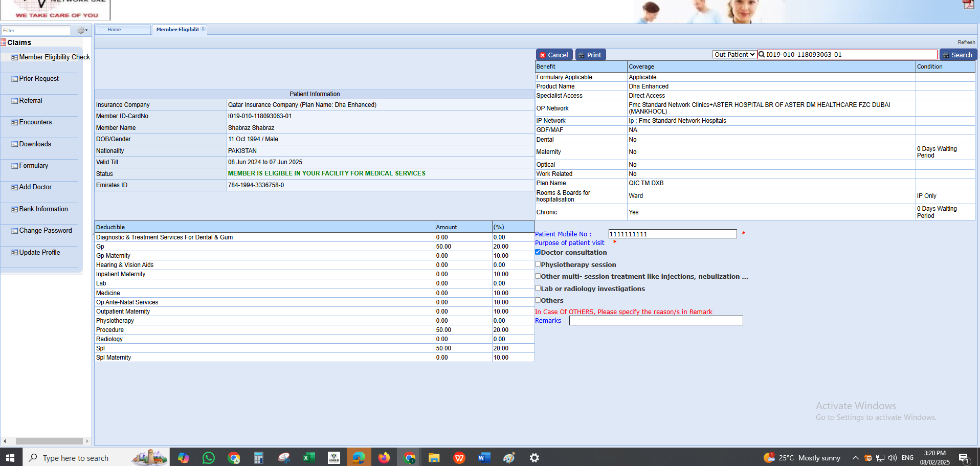This screenshot has width=980, height=466.
Task: Switch to the Home tab
Action: tap(114, 30)
